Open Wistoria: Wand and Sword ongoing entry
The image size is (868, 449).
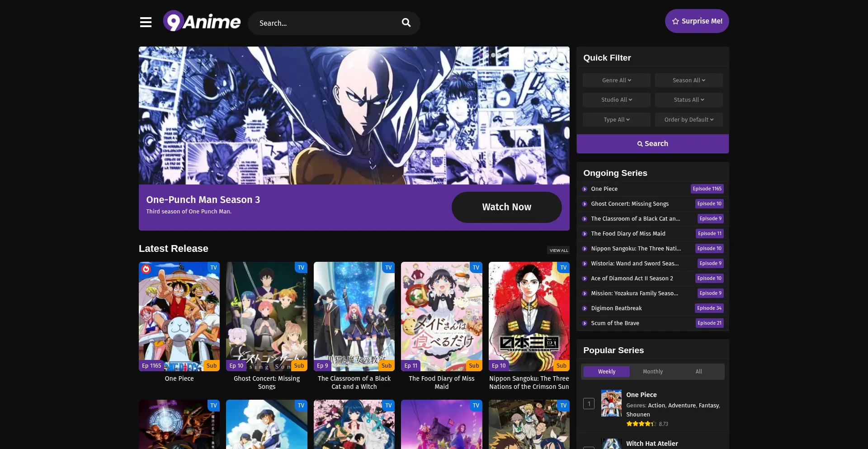pos(635,264)
